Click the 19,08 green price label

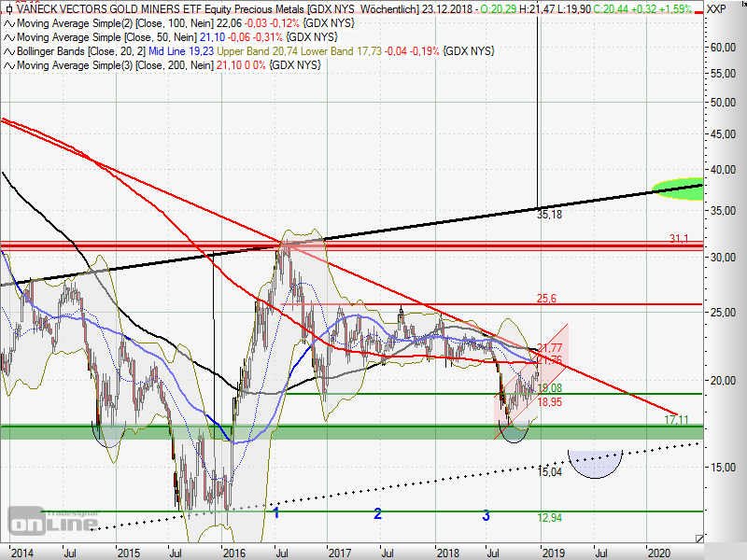[x=549, y=388]
